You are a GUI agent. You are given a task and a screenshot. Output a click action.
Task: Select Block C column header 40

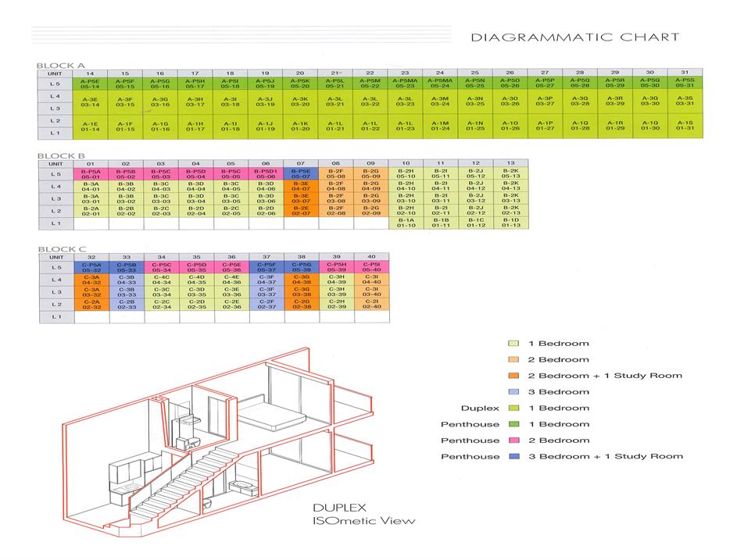(371, 256)
